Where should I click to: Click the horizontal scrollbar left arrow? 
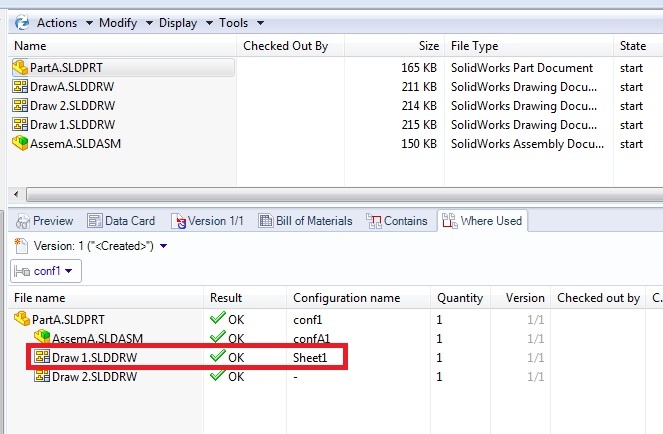pyautogui.click(x=16, y=195)
